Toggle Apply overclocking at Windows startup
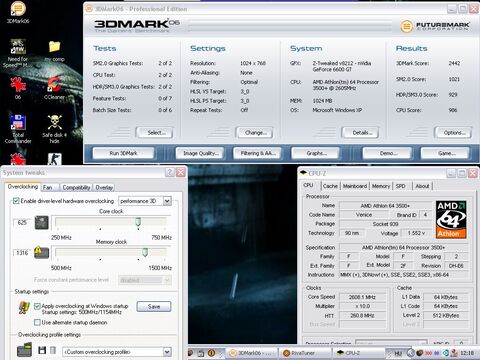Viewport: 480px width, 360px height. coord(37,306)
